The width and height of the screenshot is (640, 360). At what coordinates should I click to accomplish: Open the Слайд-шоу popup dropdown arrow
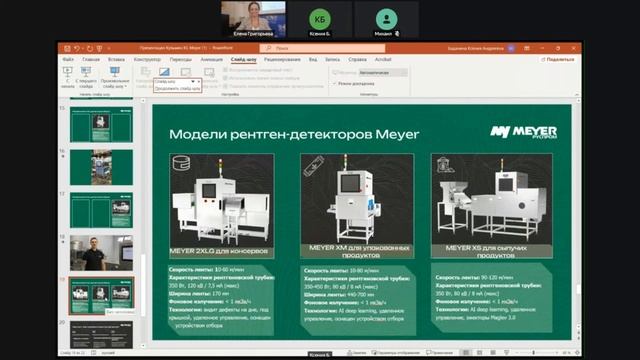pyautogui.click(x=193, y=82)
